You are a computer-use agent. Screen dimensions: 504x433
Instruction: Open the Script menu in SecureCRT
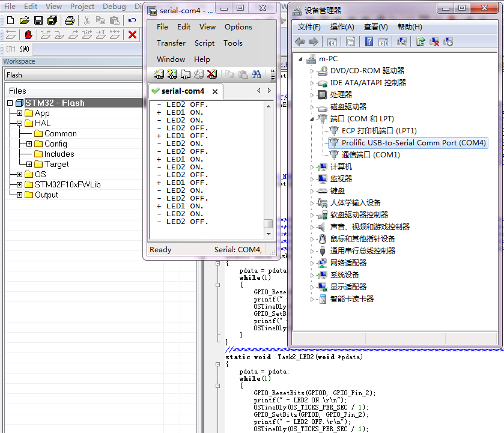point(204,43)
